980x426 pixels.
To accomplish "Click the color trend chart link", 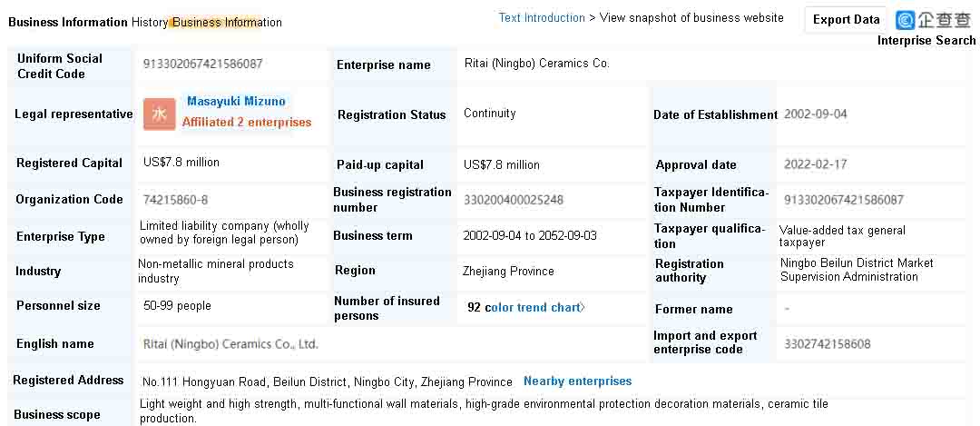I will (x=532, y=307).
